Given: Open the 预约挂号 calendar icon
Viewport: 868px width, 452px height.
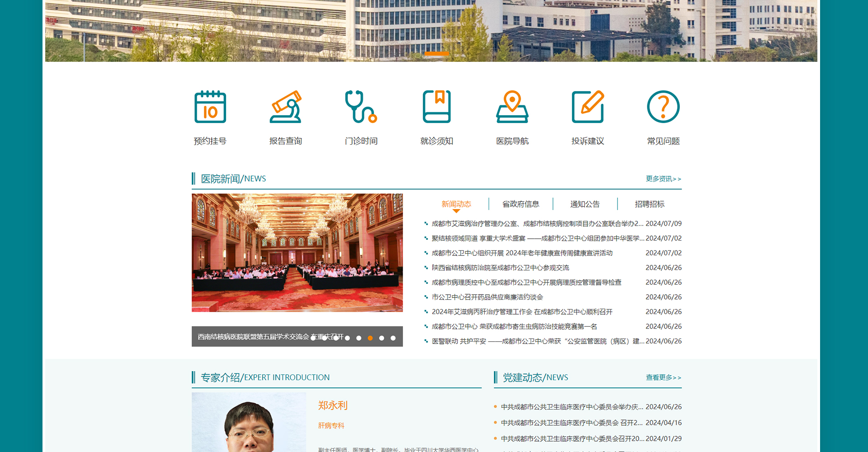Looking at the screenshot, I should click(x=210, y=107).
